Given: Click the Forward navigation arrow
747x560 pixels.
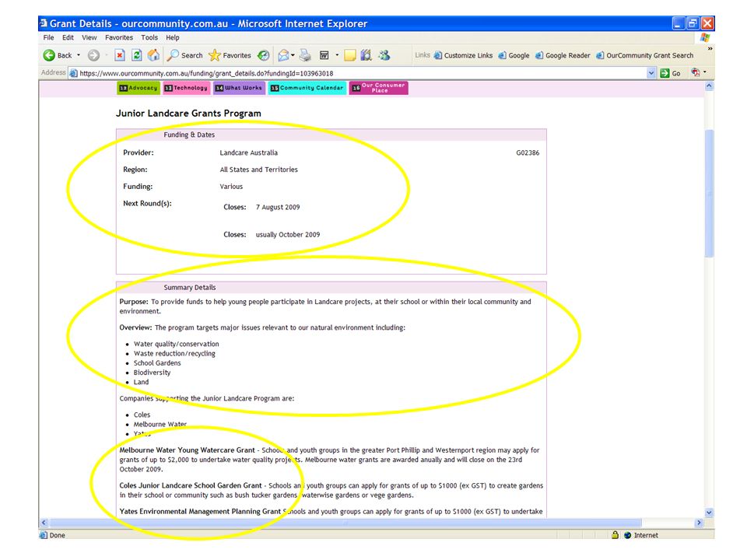Looking at the screenshot, I should pos(93,55).
